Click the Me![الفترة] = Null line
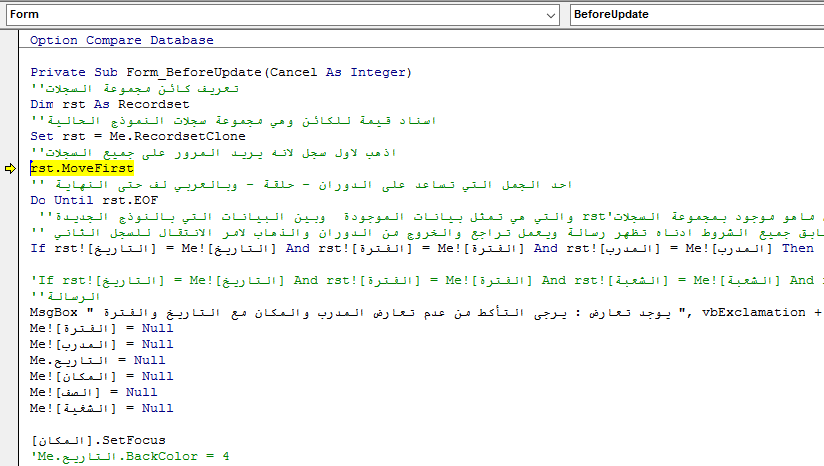Image resolution: width=824 pixels, height=466 pixels. (88, 328)
